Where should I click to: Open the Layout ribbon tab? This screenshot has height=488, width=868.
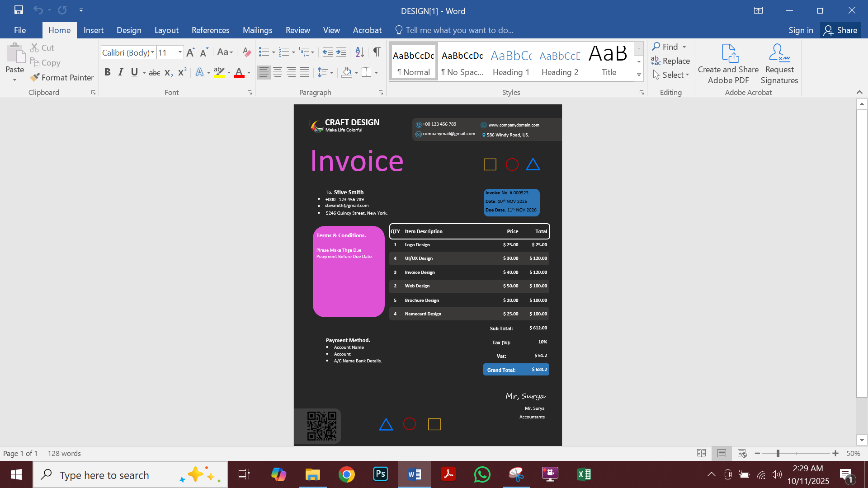(166, 30)
